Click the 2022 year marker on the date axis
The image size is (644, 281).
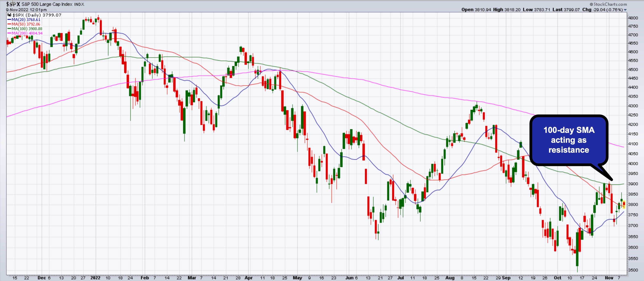[x=95, y=278]
